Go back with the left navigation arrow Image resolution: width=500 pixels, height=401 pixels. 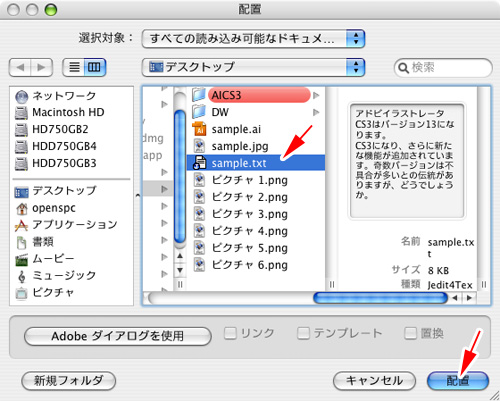20,67
